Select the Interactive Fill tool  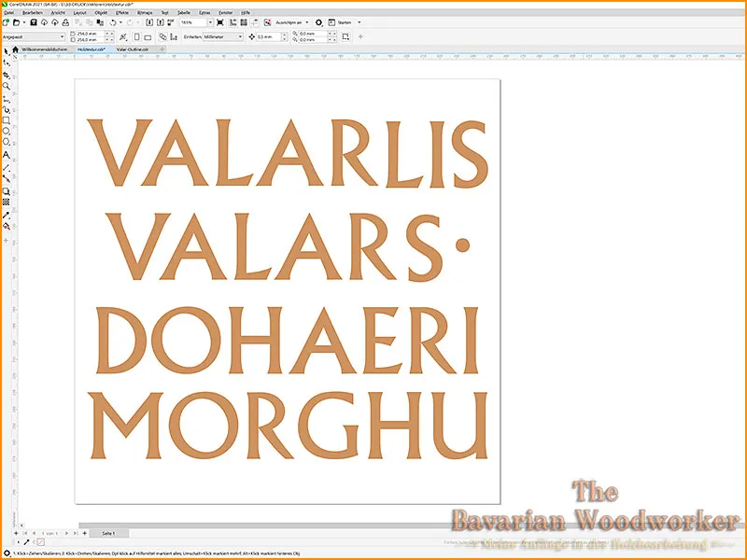coord(7,226)
